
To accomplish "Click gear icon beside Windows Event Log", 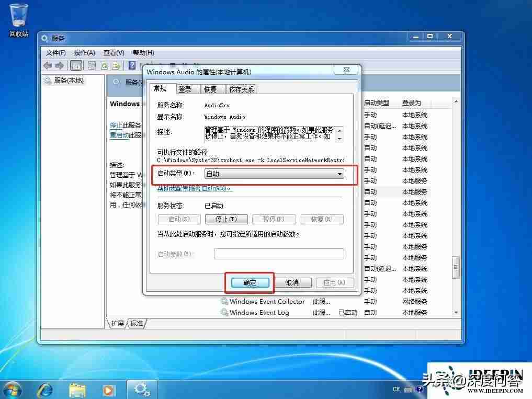I will tap(224, 312).
